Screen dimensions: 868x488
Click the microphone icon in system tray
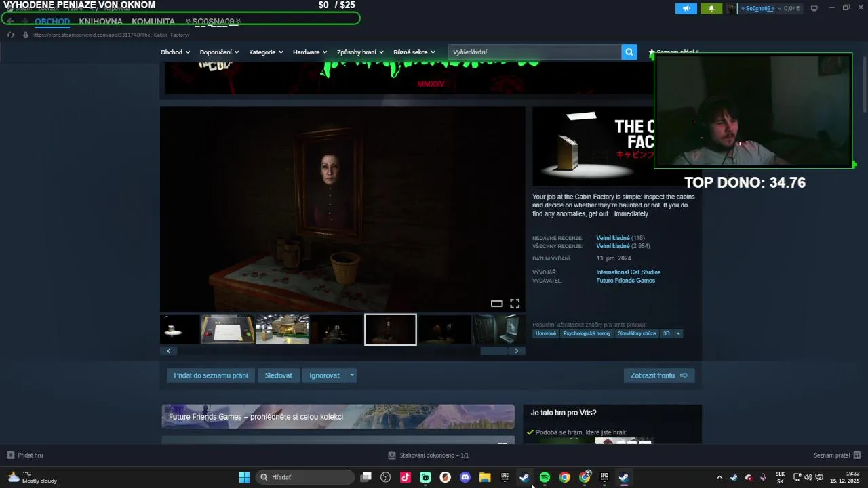point(763,477)
